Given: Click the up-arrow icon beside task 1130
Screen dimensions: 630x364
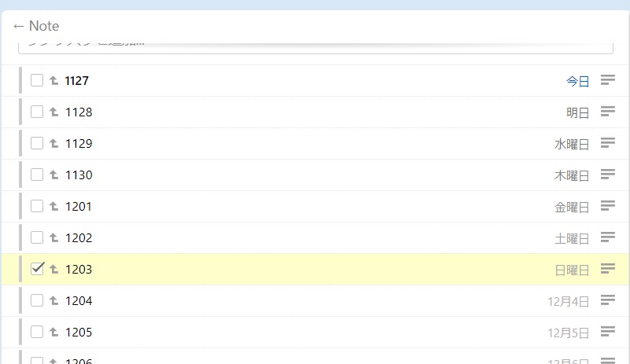Looking at the screenshot, I should (x=54, y=175).
